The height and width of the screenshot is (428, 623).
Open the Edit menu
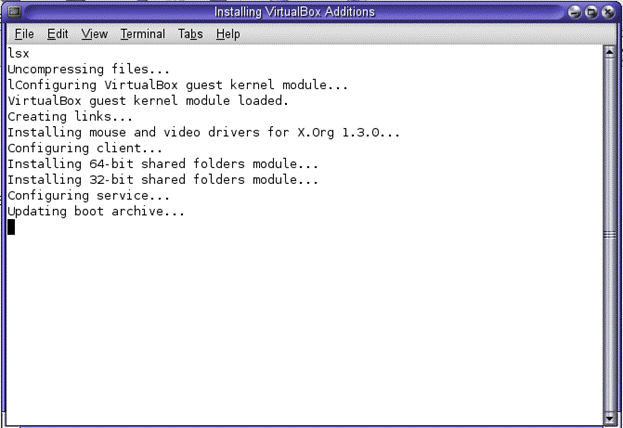(57, 34)
